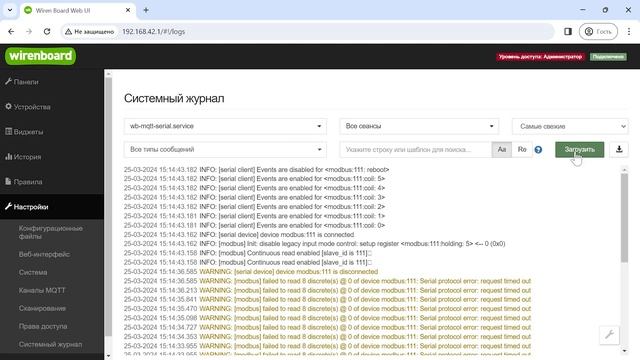This screenshot has height=360, width=640.
Task: Click the Уровень доступа: Администратор badge
Action: (x=540, y=57)
